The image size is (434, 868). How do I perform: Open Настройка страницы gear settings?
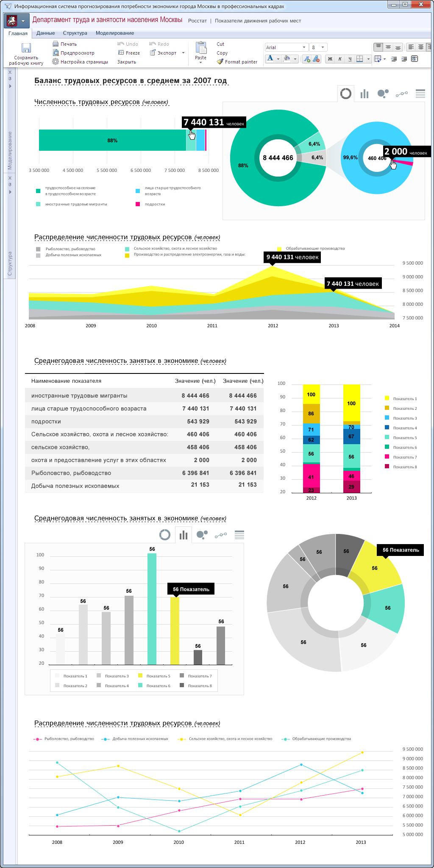[56, 61]
